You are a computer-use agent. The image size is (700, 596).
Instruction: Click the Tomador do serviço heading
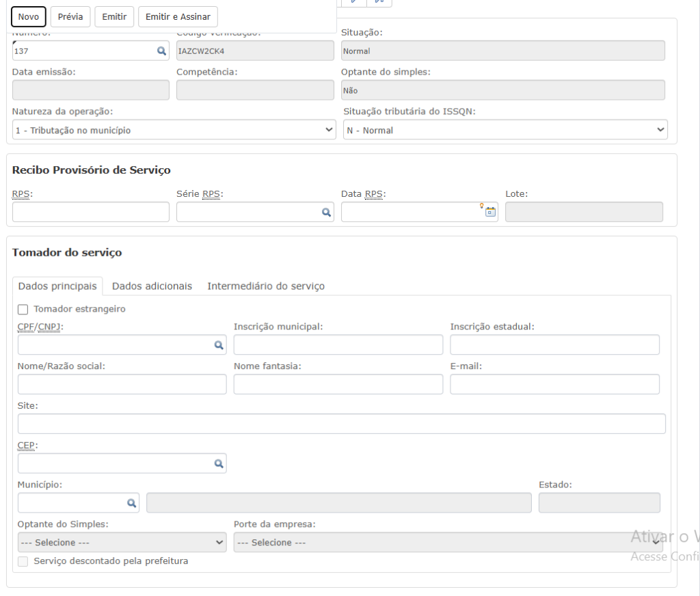pos(67,253)
